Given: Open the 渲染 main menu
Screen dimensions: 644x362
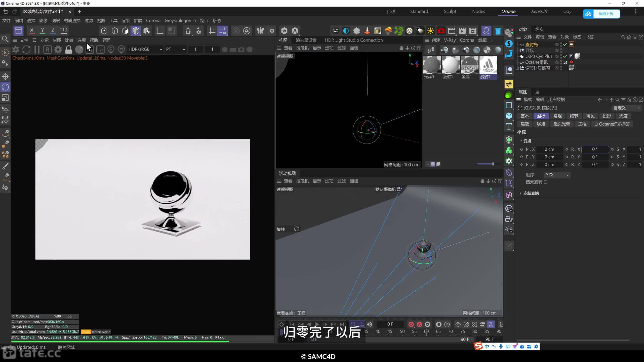Looking at the screenshot, I should click(126, 21).
